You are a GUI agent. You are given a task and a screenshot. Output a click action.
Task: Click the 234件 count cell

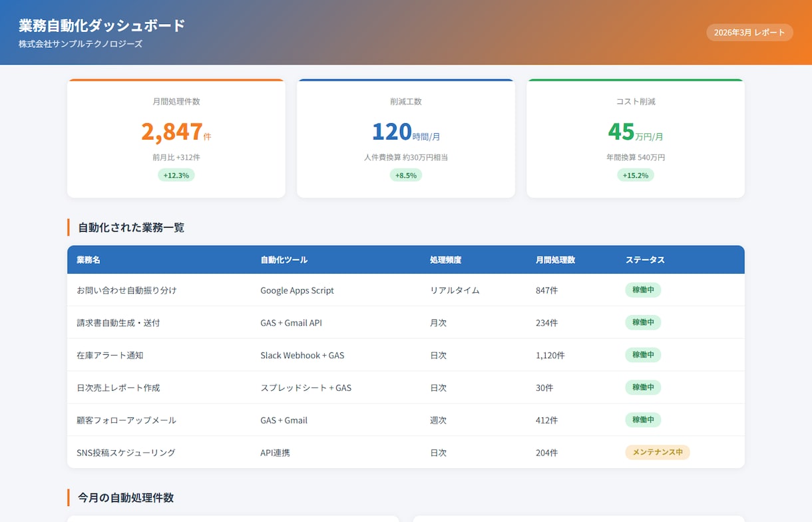(x=547, y=323)
